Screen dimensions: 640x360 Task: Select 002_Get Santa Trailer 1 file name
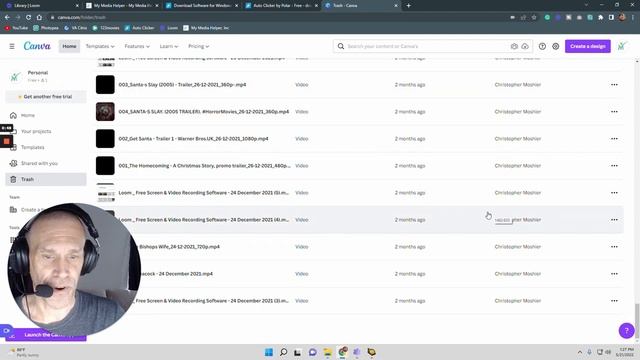click(x=193, y=139)
